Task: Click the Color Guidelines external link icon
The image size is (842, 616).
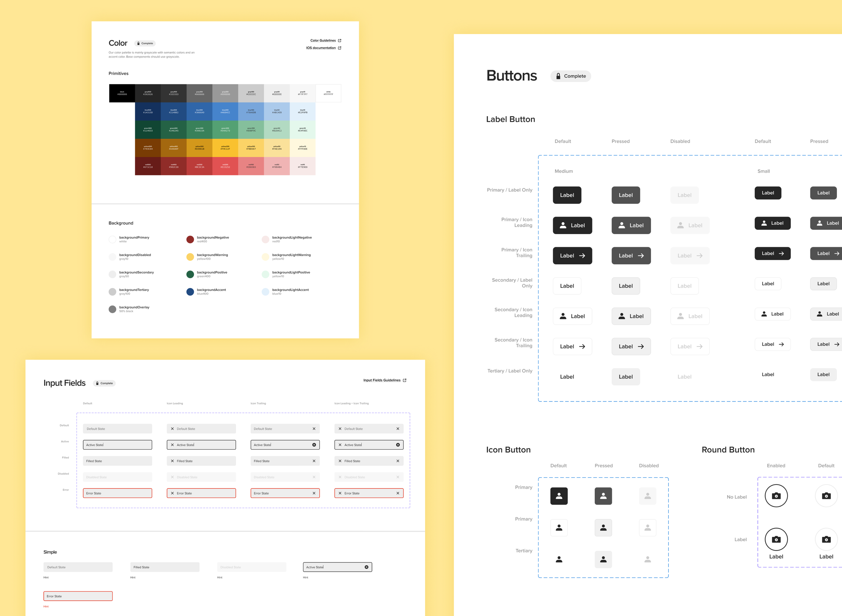Action: tap(339, 40)
